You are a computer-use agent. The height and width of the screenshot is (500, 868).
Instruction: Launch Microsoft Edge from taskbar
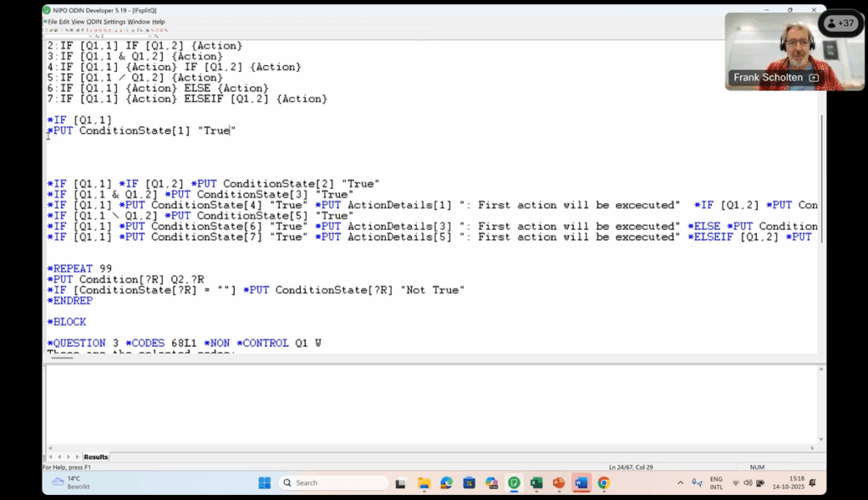[x=447, y=483]
